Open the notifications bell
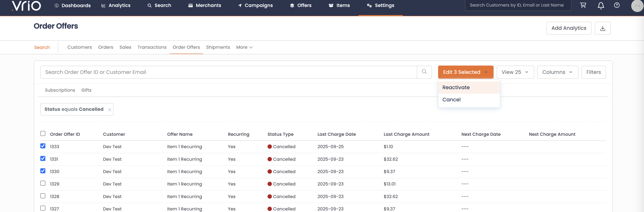This screenshot has height=212, width=644. [x=601, y=5]
